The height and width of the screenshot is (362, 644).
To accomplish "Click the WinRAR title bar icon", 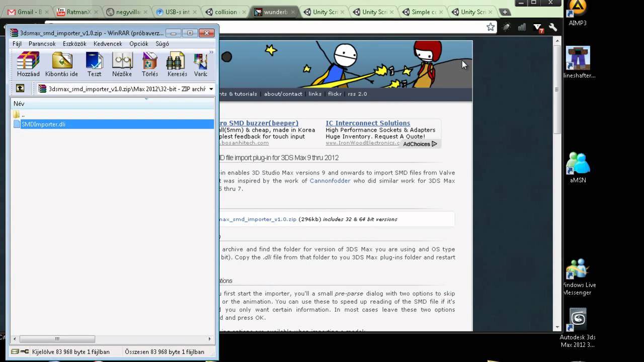I will [x=14, y=33].
